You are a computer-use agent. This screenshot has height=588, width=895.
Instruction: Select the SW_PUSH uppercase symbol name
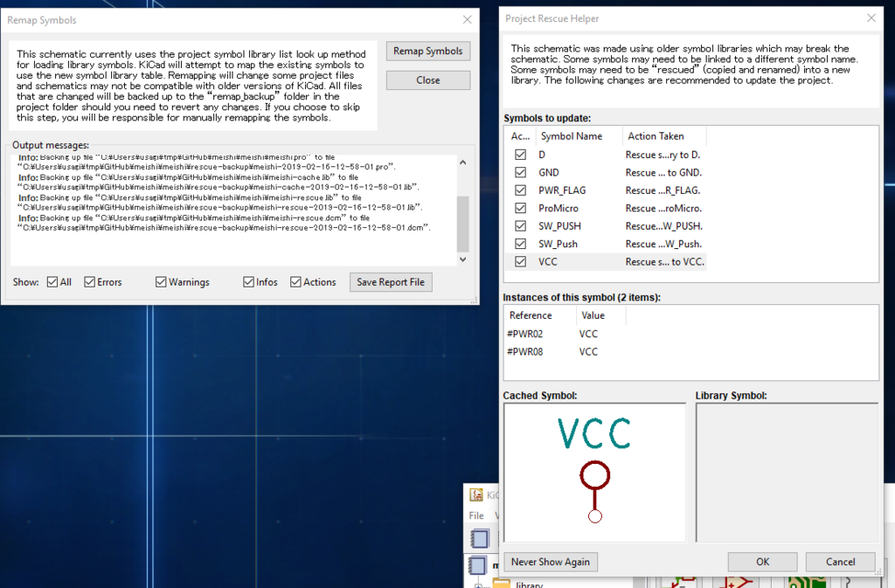(559, 225)
